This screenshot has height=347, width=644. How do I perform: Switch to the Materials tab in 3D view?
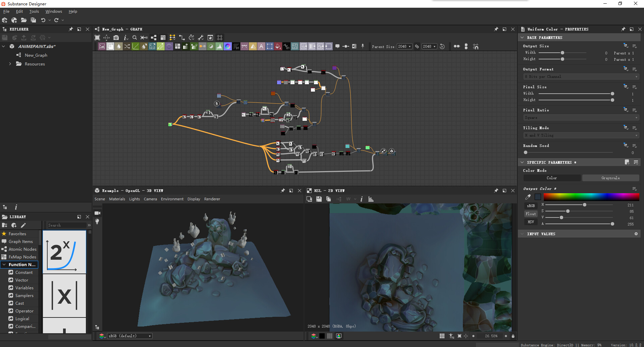coord(117,199)
